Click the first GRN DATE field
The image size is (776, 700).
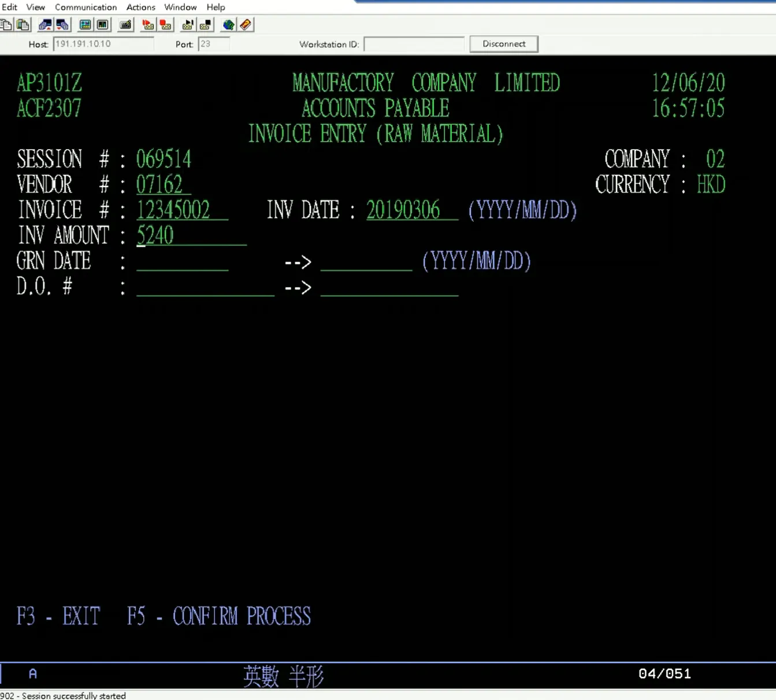pos(182,261)
